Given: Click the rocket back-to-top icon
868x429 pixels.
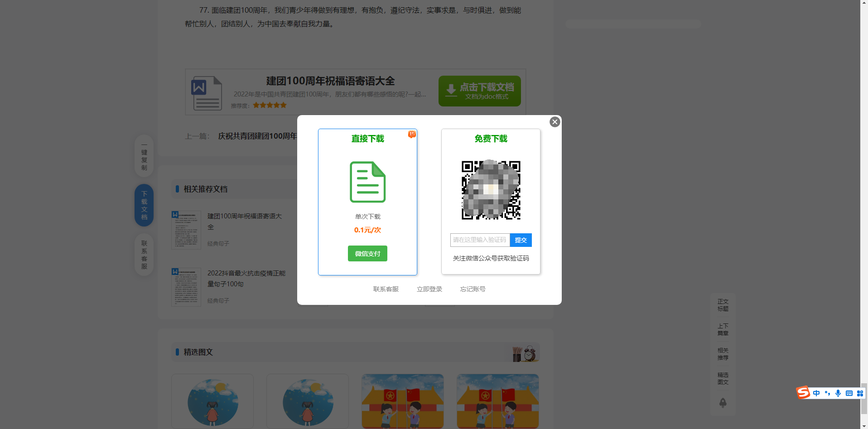Looking at the screenshot, I should (x=723, y=403).
